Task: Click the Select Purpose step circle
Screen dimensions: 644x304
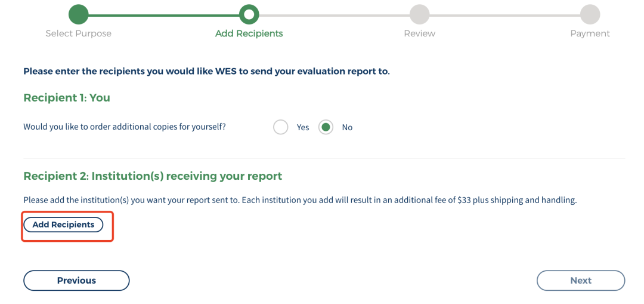Action: (x=79, y=14)
